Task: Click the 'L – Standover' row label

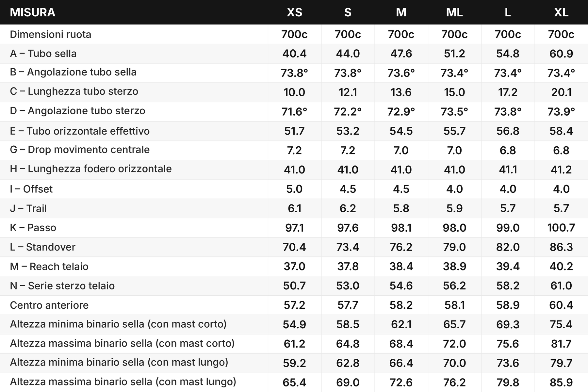Action: coord(42,247)
